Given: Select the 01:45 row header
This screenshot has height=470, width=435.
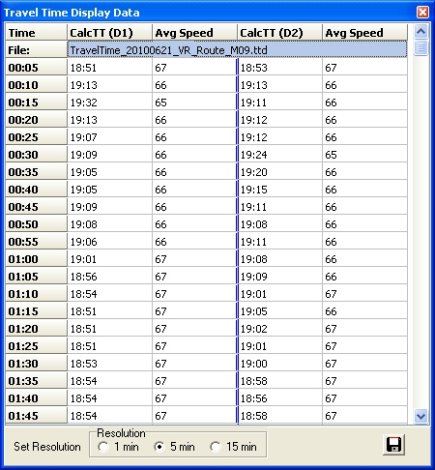Looking at the screenshot, I should 36,416.
